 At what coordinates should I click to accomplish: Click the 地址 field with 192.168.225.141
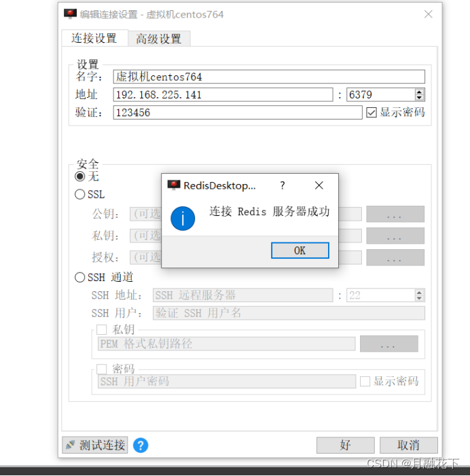click(223, 94)
